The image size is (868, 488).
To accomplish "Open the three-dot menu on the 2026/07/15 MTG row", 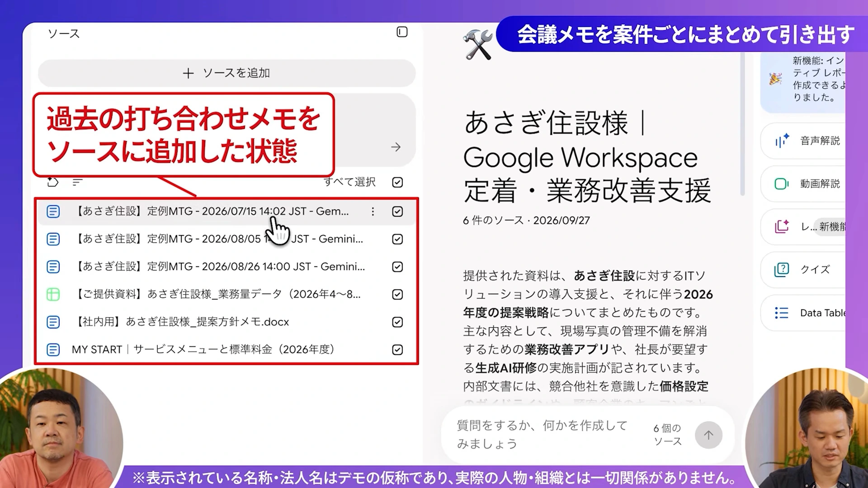I will point(373,211).
